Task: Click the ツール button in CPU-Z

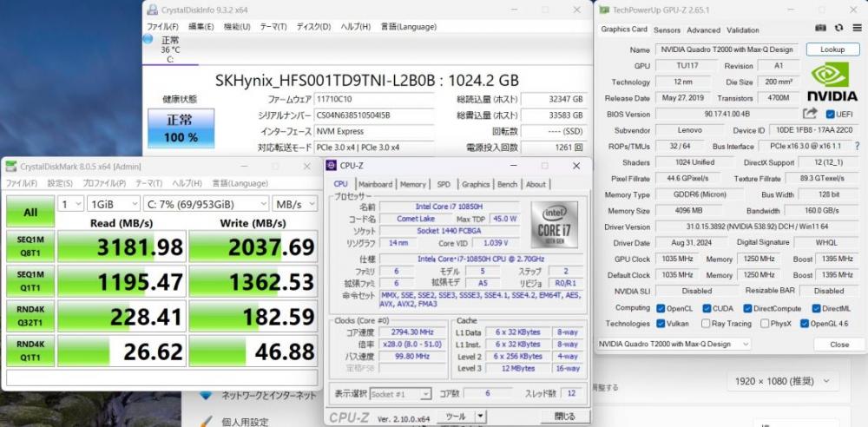Action: click(x=456, y=417)
